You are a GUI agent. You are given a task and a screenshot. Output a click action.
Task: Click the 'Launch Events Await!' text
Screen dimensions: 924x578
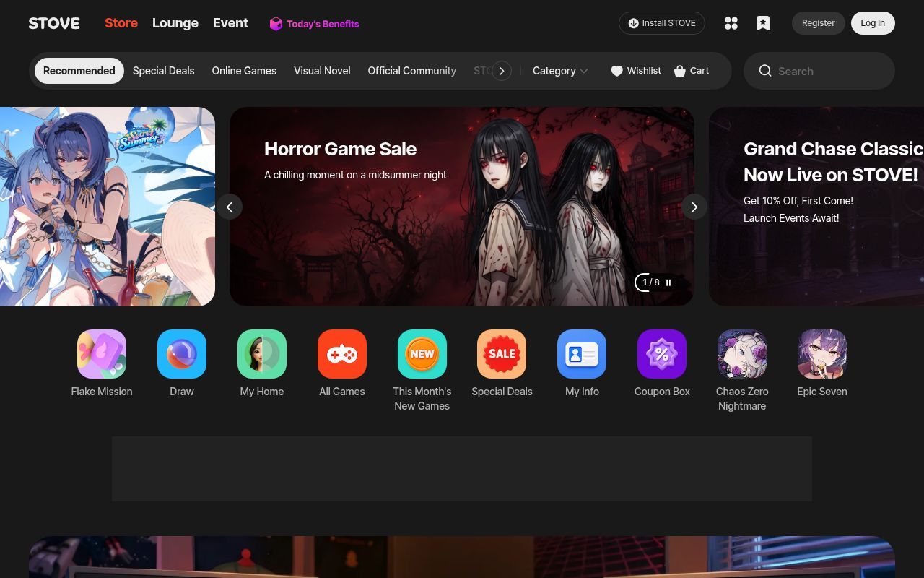[791, 218]
